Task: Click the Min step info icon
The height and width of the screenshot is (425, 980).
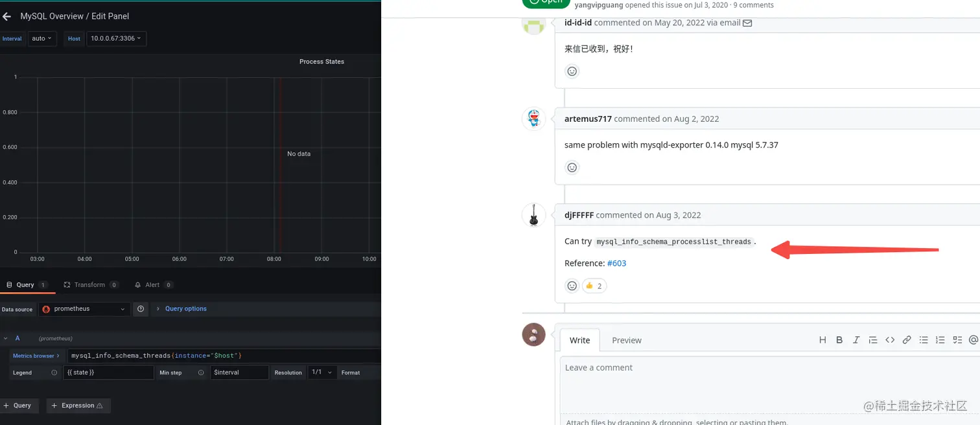Action: 201,373
